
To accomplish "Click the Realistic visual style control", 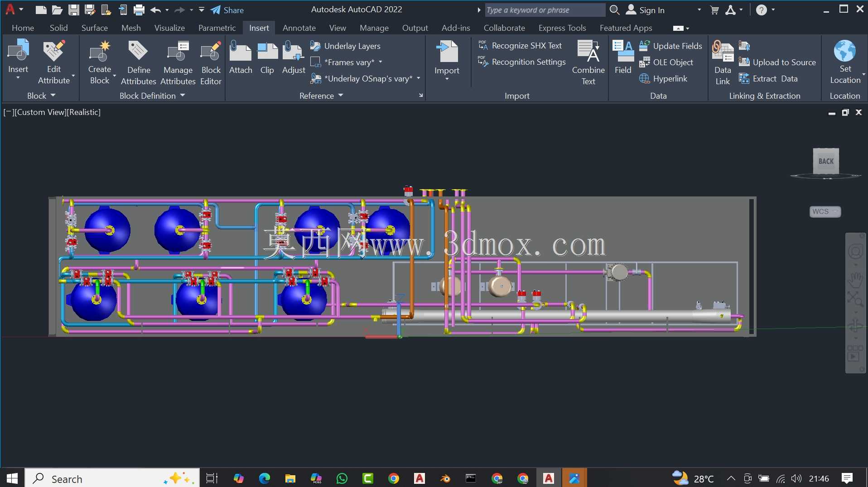I will [x=84, y=112].
